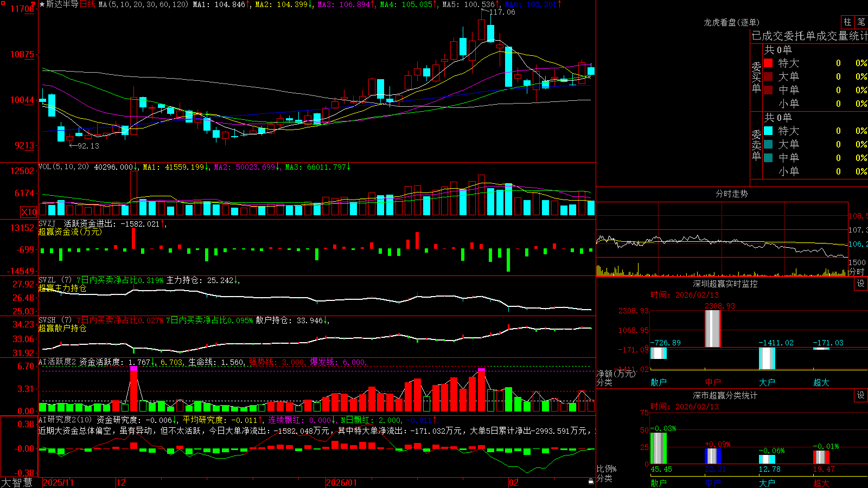
Task: Click the AI活跃度2 indicator name
Action: tap(58, 362)
